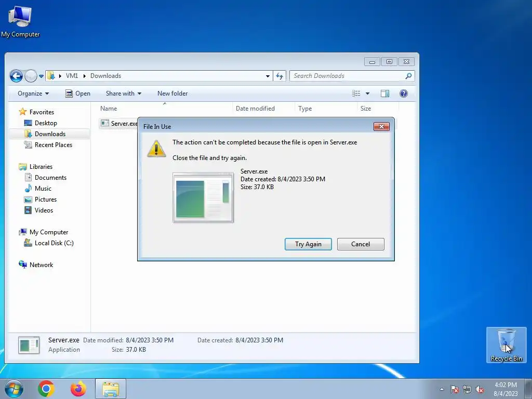Click Cancel in File In Use dialog

pos(361,244)
